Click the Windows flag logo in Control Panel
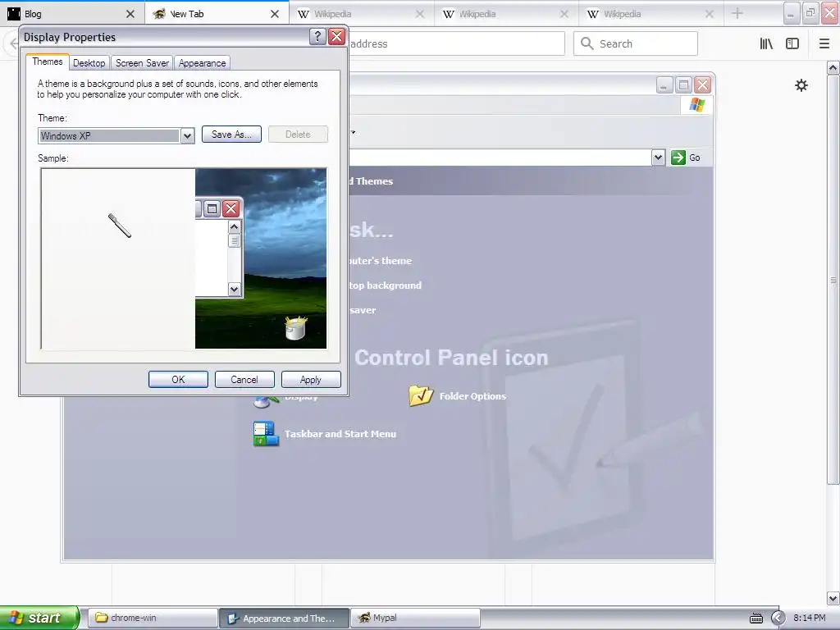Screen dimensions: 840x630 (x=696, y=104)
